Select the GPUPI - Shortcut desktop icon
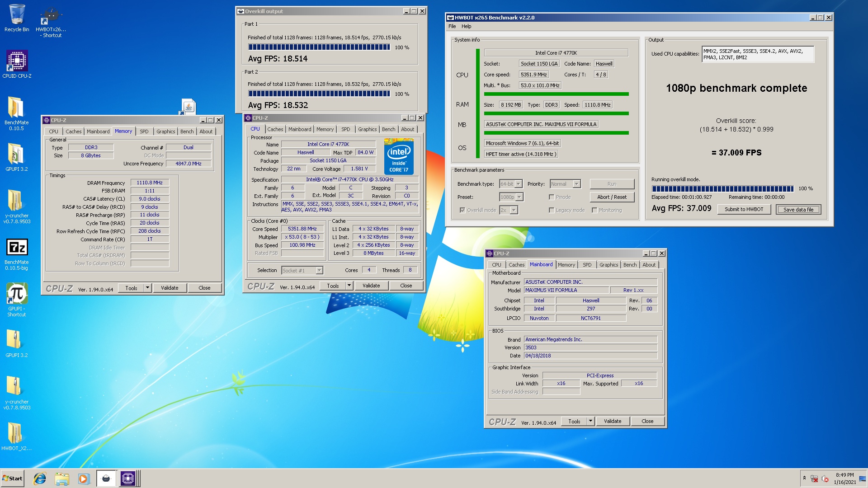Image resolution: width=868 pixels, height=488 pixels. pyautogui.click(x=17, y=299)
